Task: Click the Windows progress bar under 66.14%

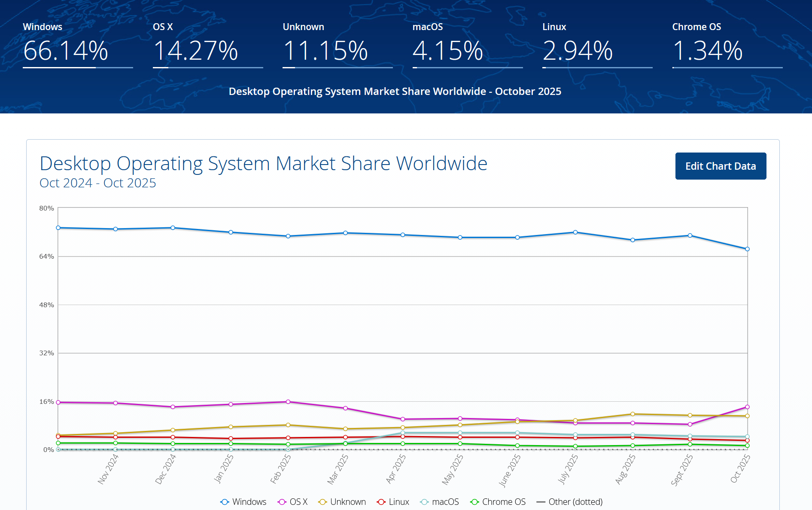Action: click(x=78, y=67)
